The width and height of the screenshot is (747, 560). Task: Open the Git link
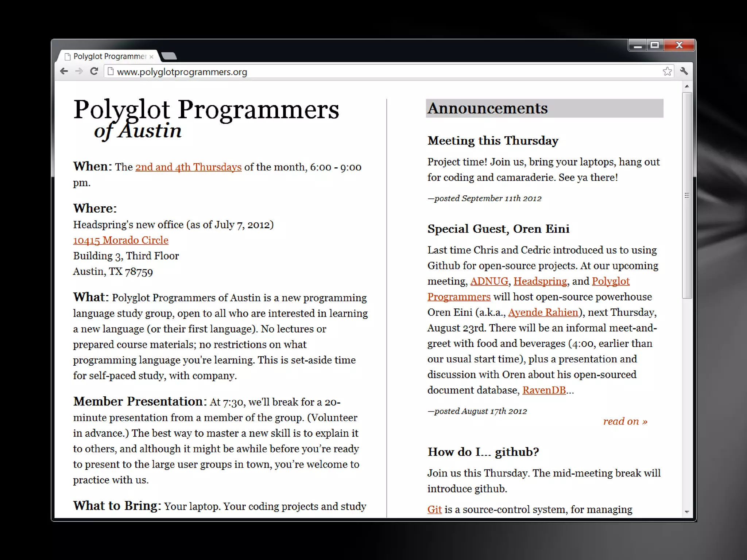(434, 510)
